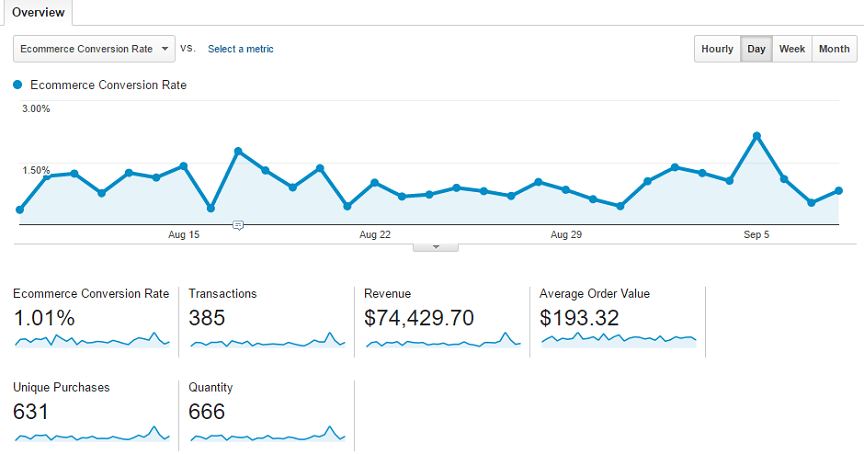864x454 pixels.
Task: Click the 1.01% conversion rate value
Action: pyautogui.click(x=44, y=318)
